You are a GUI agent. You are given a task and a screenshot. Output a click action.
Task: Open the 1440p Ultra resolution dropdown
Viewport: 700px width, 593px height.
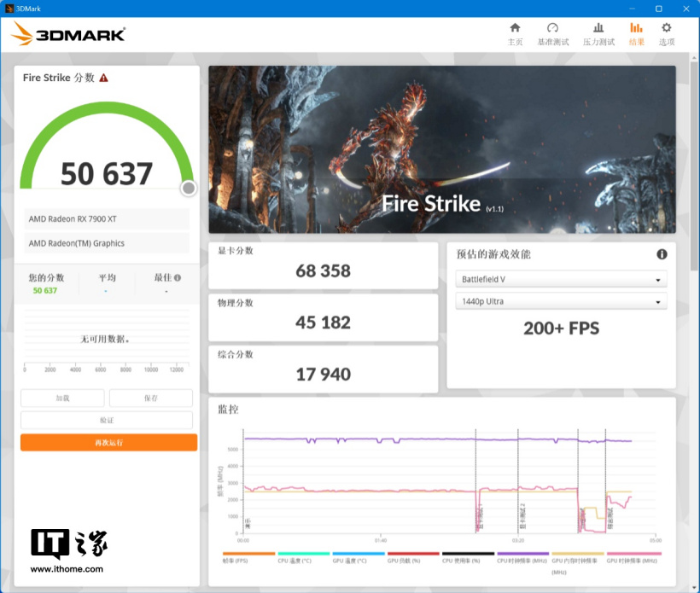point(561,302)
